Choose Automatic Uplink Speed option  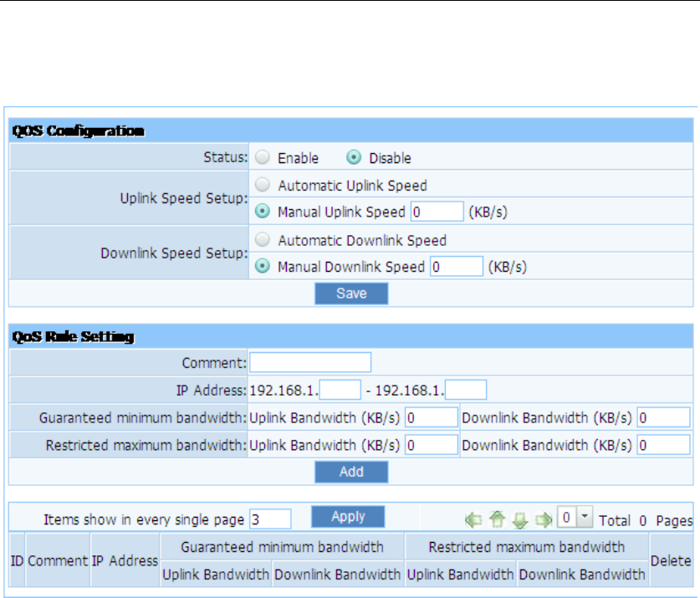coord(263,185)
